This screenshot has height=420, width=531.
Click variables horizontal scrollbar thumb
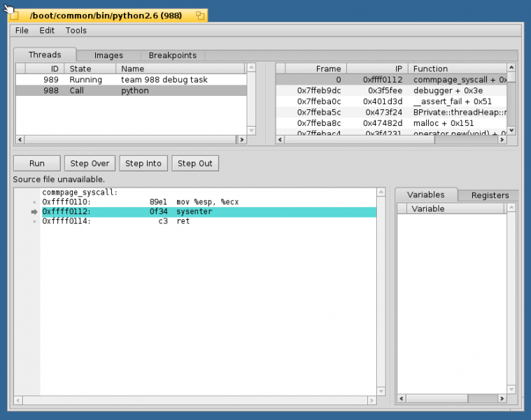[x=437, y=399]
